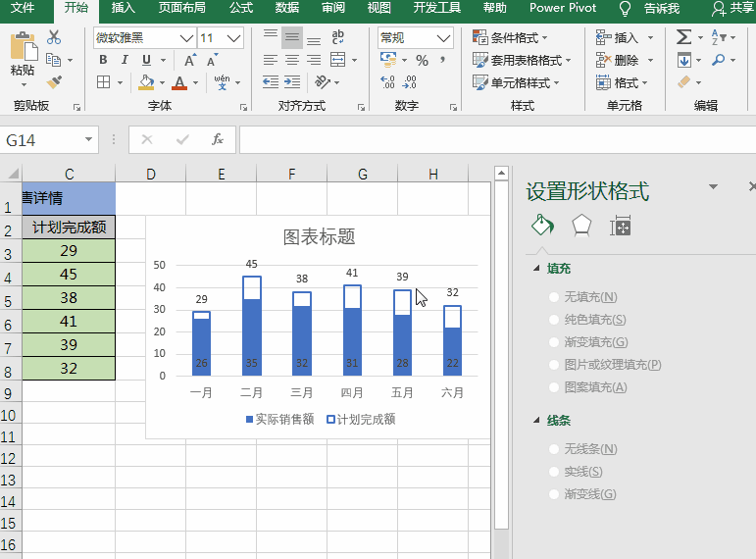Image resolution: width=756 pixels, height=559 pixels.
Task: Switch to the 页面布局 tab
Action: (182, 8)
